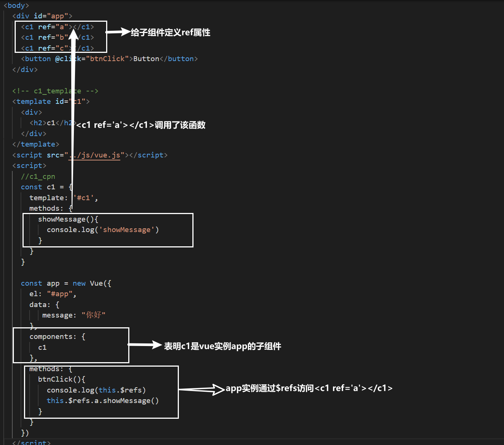Click the 表明c1是vue实例app的子组件 annotation
The image size is (504, 445).
click(x=223, y=346)
